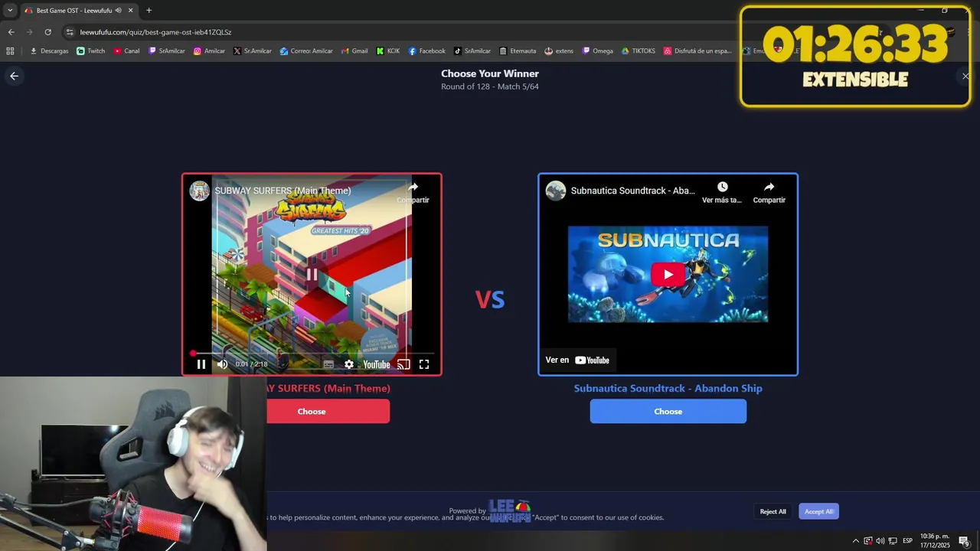
Task: Enter fullscreen on Subway Surfers video
Action: [x=424, y=364]
